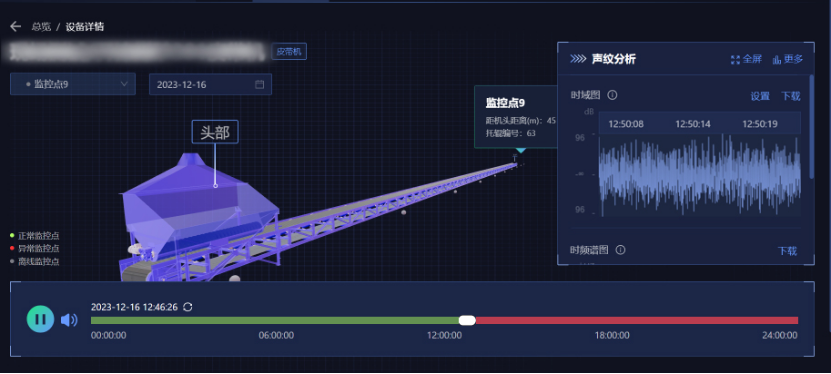This screenshot has height=374, width=831.
Task: Click 下载 for the 时频谱图 chart
Action: pyautogui.click(x=788, y=251)
